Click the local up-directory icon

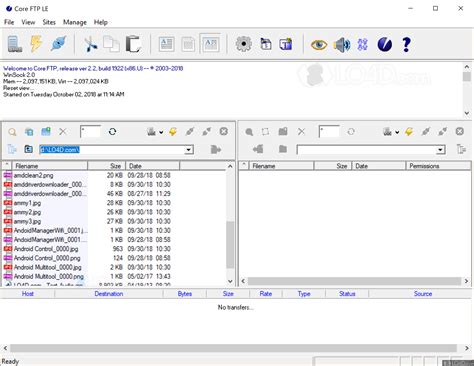coord(29,149)
